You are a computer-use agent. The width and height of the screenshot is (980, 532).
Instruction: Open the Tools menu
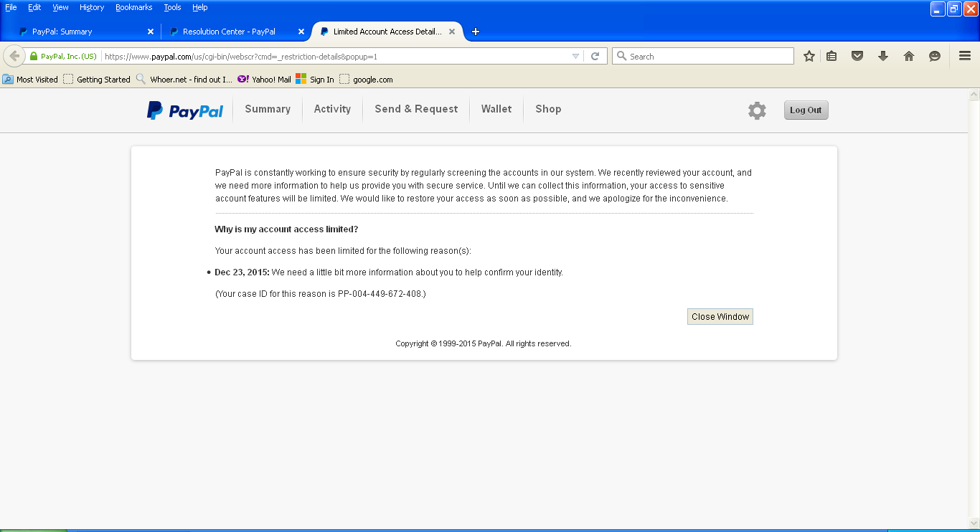[172, 7]
